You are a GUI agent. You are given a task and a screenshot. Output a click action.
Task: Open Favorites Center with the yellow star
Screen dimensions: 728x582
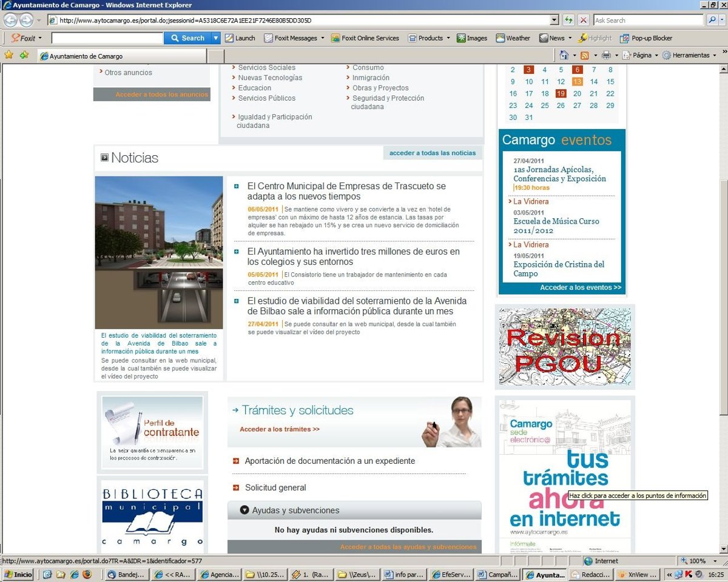pyautogui.click(x=8, y=55)
